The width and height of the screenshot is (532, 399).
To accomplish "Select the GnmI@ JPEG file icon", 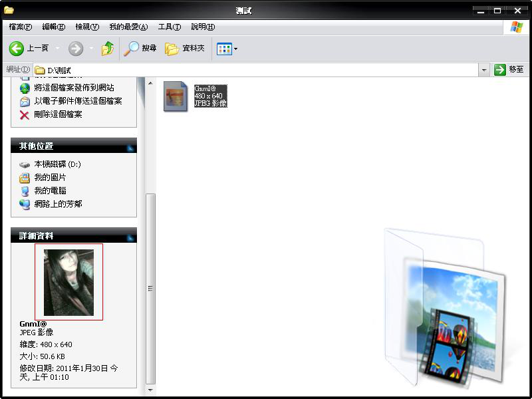I will point(176,96).
